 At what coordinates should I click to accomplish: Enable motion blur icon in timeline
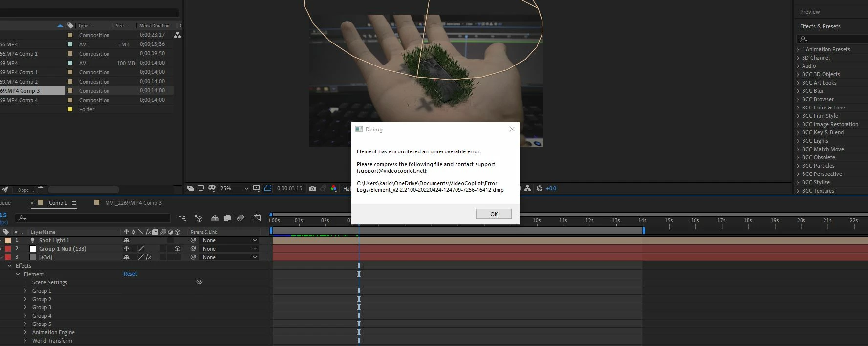click(240, 218)
